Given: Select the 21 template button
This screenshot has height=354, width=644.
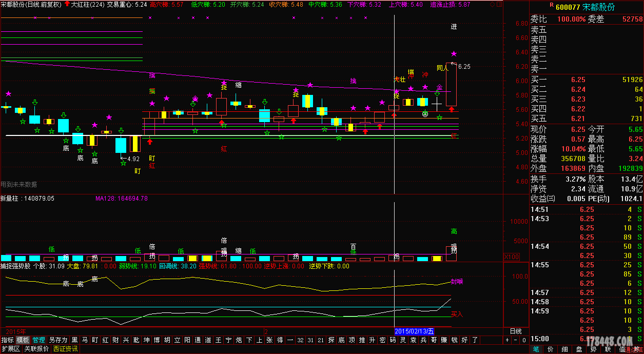Looking at the screenshot, I should tap(321, 340).
